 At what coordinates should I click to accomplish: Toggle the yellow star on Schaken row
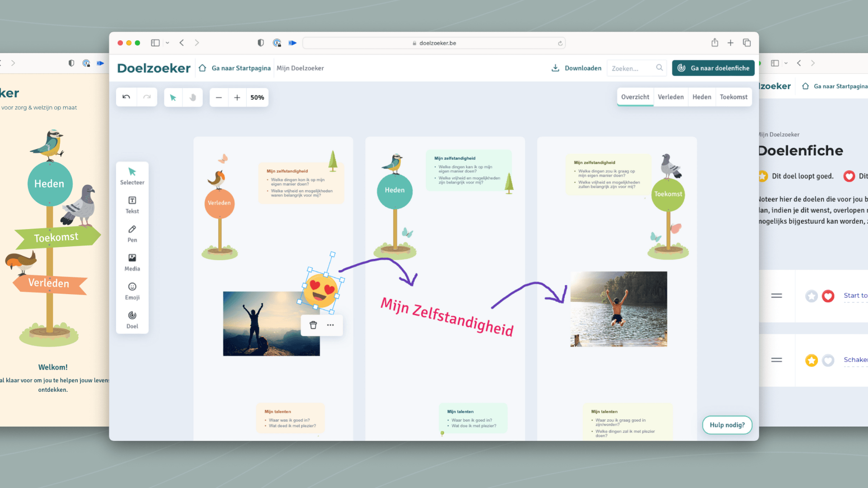pos(811,360)
